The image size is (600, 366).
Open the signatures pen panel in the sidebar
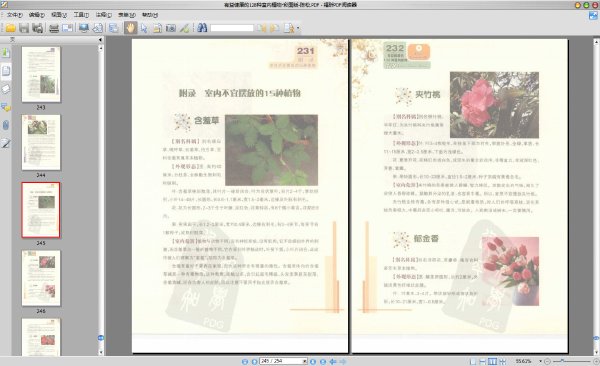click(x=6, y=144)
